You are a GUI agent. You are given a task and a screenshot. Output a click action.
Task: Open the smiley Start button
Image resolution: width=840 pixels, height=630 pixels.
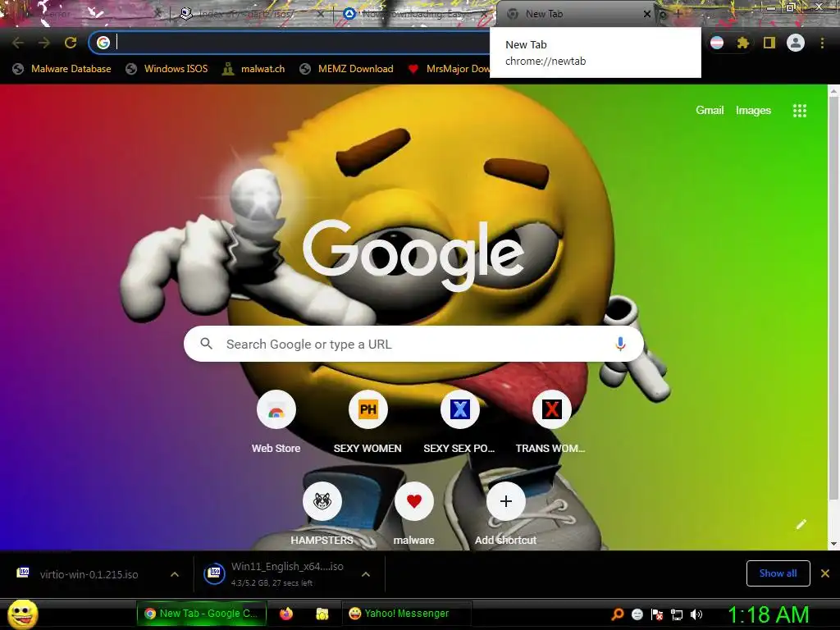pos(22,614)
